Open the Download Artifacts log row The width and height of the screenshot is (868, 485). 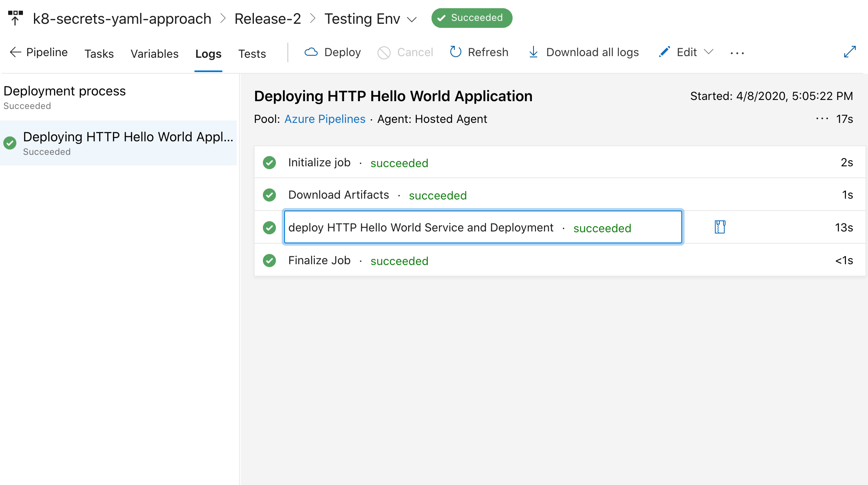(x=560, y=195)
